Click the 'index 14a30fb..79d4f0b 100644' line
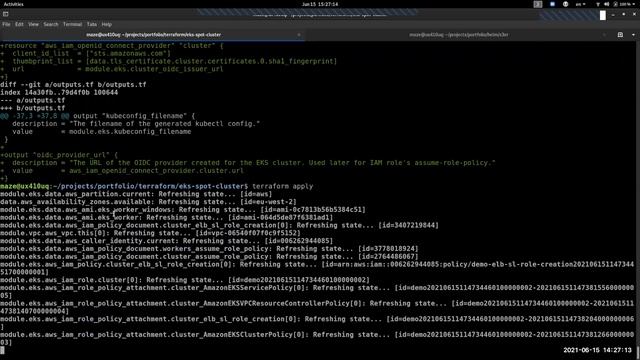Image resolution: width=640 pixels, height=360 pixels. [59, 92]
